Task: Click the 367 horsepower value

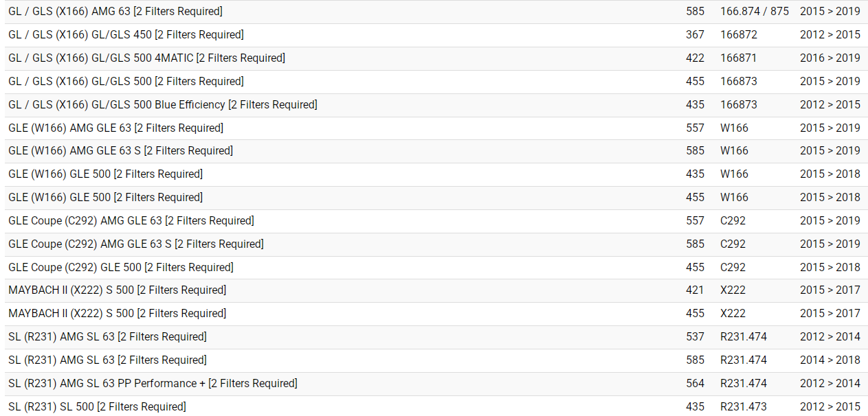Action: coord(695,35)
